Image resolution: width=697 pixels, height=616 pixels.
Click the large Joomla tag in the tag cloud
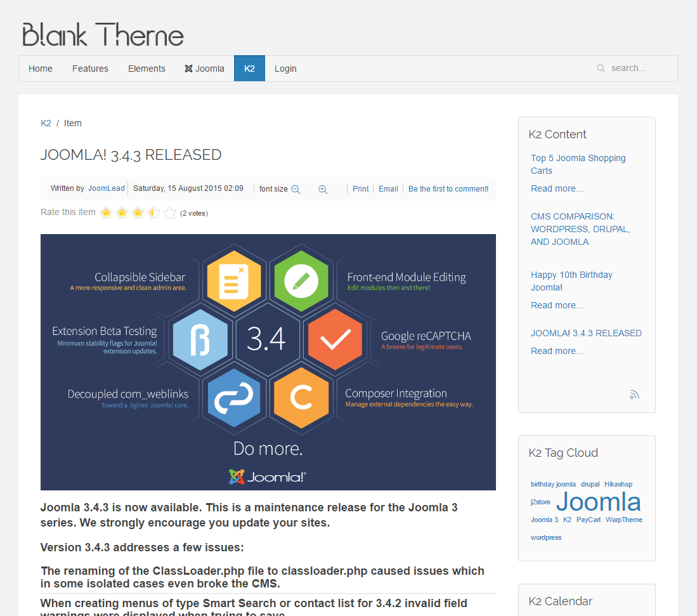[x=598, y=501]
